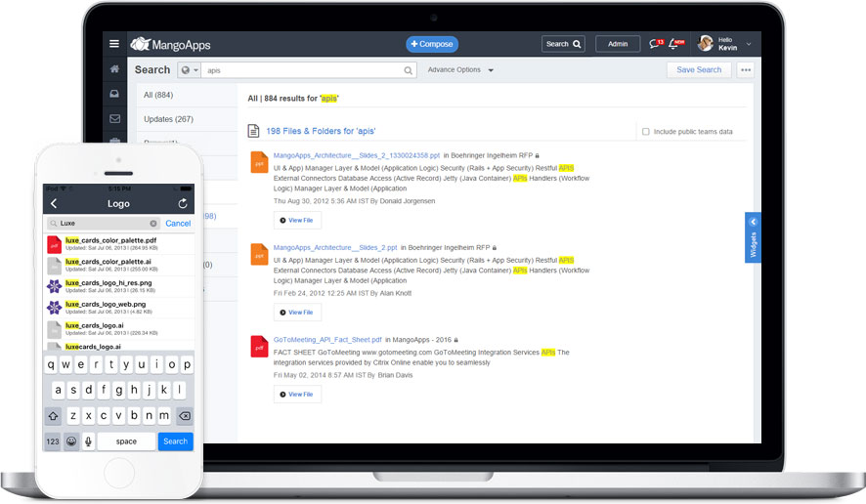Click Save Search button
The image size is (866, 504).
[x=699, y=70]
